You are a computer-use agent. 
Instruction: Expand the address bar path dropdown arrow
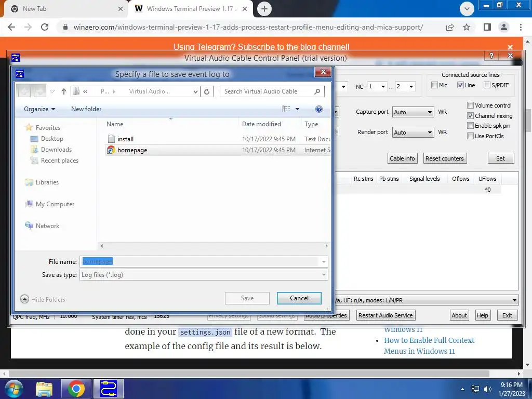click(195, 91)
